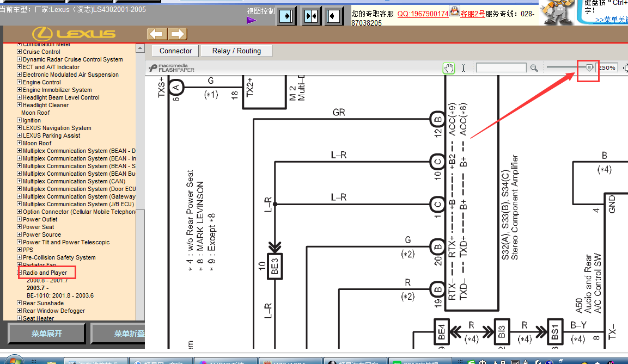628x364 pixels.
Task: Expand the Engine Immobilizer System node
Action: pos(19,90)
